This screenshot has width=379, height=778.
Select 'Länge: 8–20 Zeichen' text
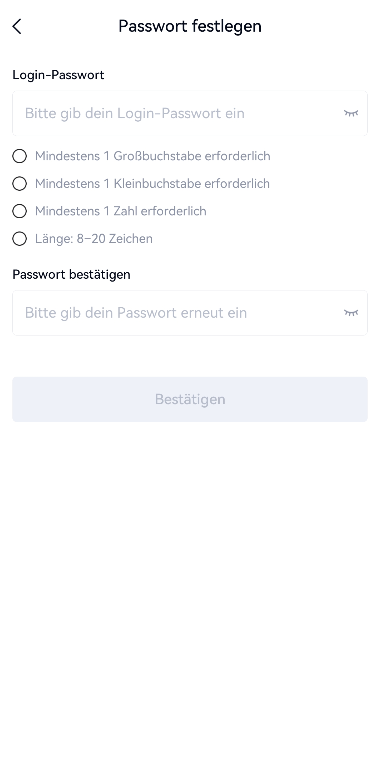coord(94,239)
